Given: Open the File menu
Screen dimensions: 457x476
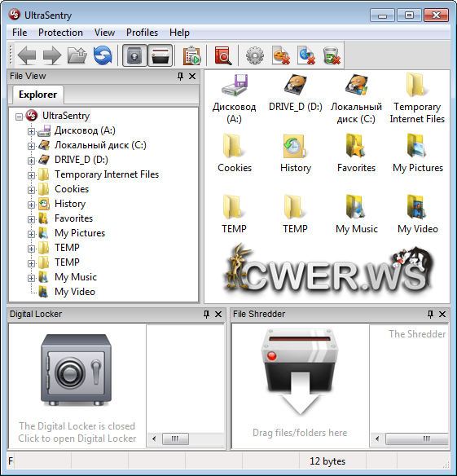Looking at the screenshot, I should coord(20,33).
